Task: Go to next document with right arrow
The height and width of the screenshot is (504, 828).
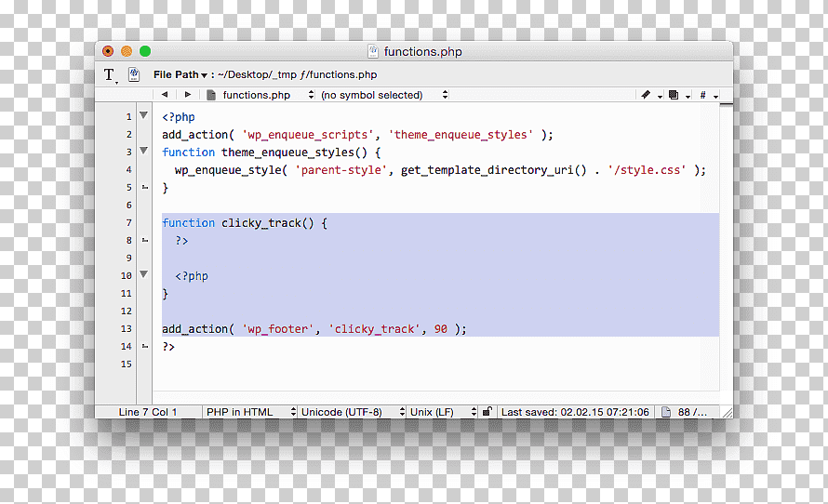Action: (x=187, y=95)
